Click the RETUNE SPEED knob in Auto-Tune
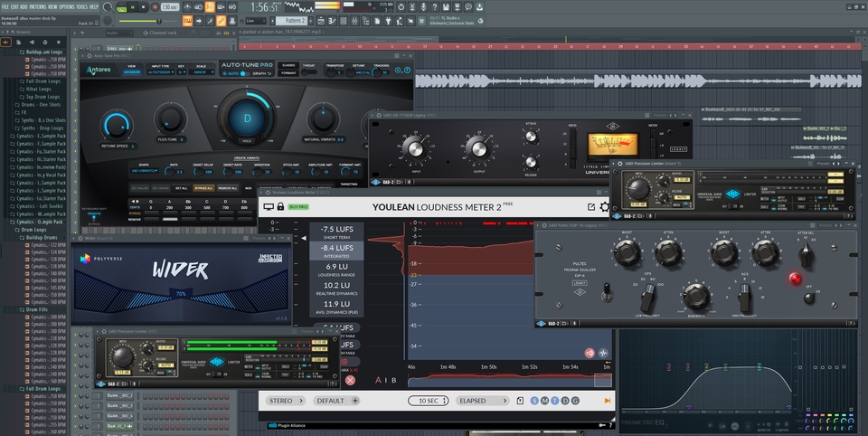868x436 pixels. pos(117,125)
